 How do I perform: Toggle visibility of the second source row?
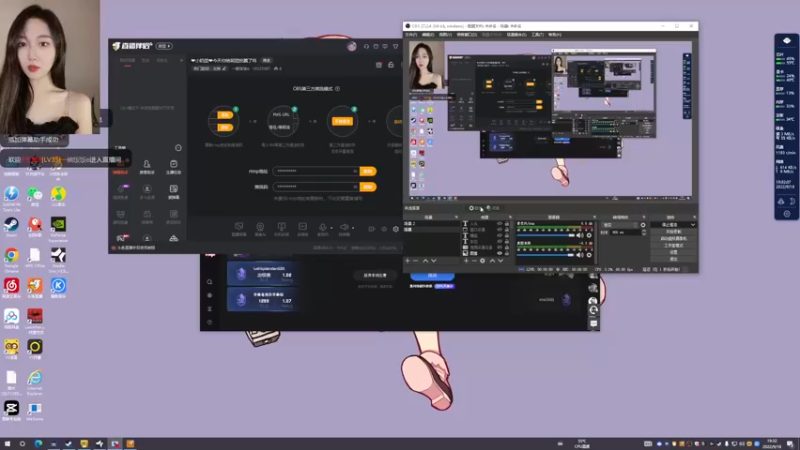(x=499, y=230)
